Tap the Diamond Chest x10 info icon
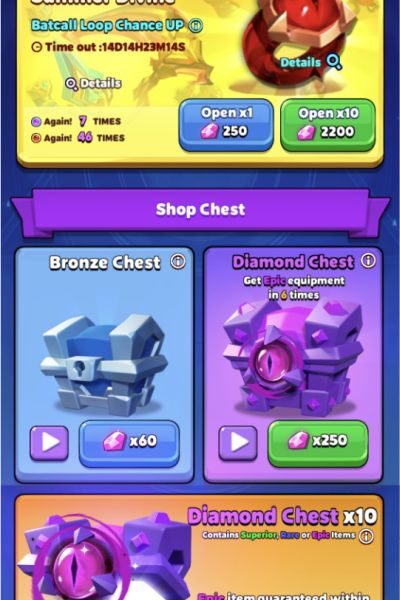 [x=366, y=536]
